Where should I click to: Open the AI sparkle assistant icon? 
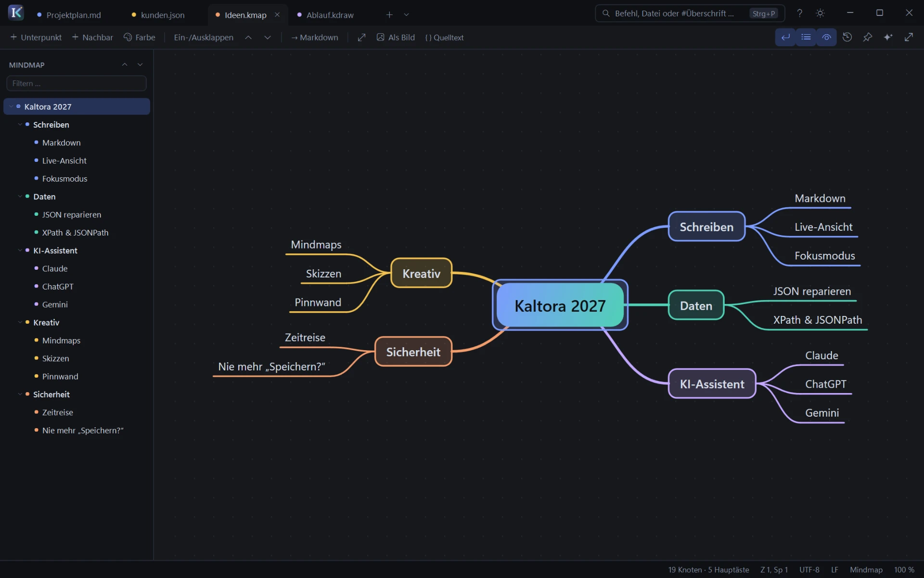[x=888, y=37]
